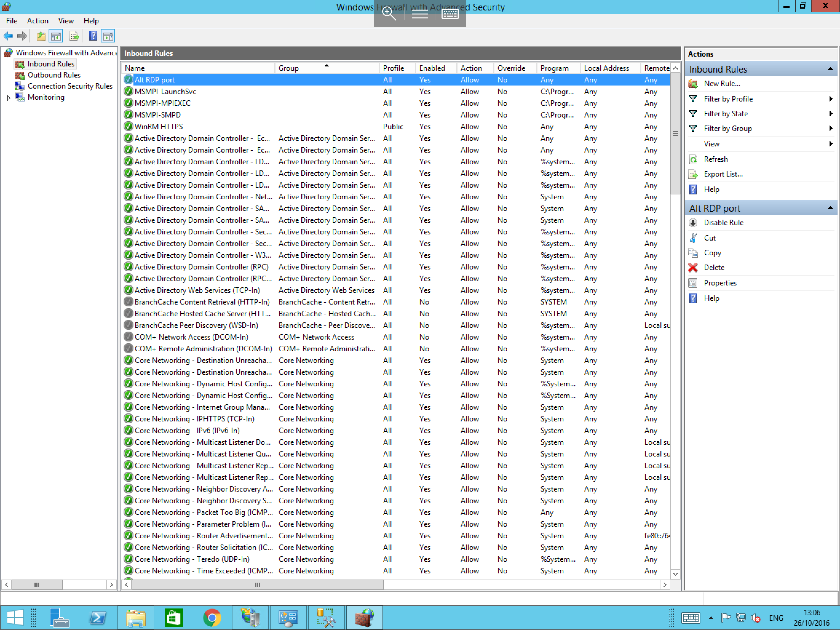Click the up one level folder icon
The height and width of the screenshot is (630, 840).
point(41,37)
